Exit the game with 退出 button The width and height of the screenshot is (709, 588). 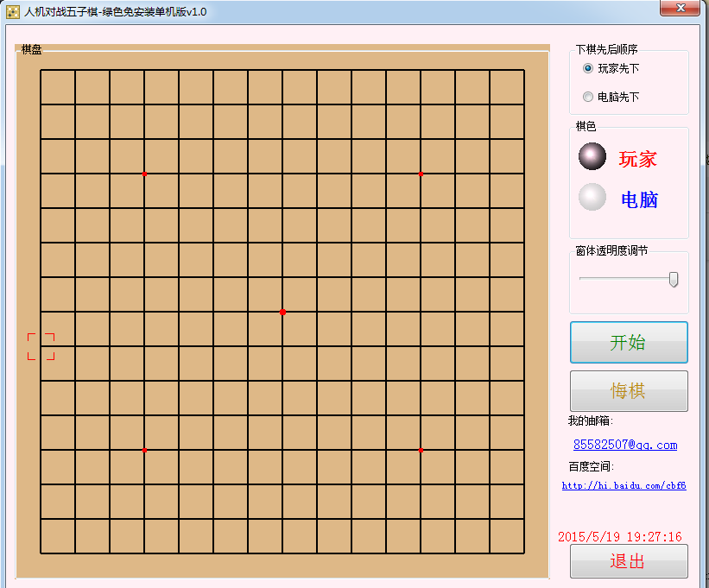pyautogui.click(x=629, y=561)
